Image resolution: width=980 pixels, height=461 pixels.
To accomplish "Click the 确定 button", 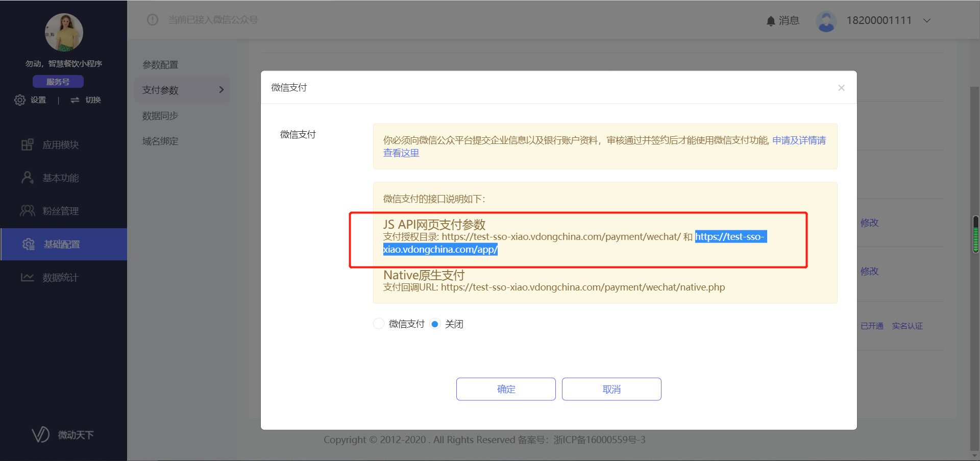I will click(506, 389).
